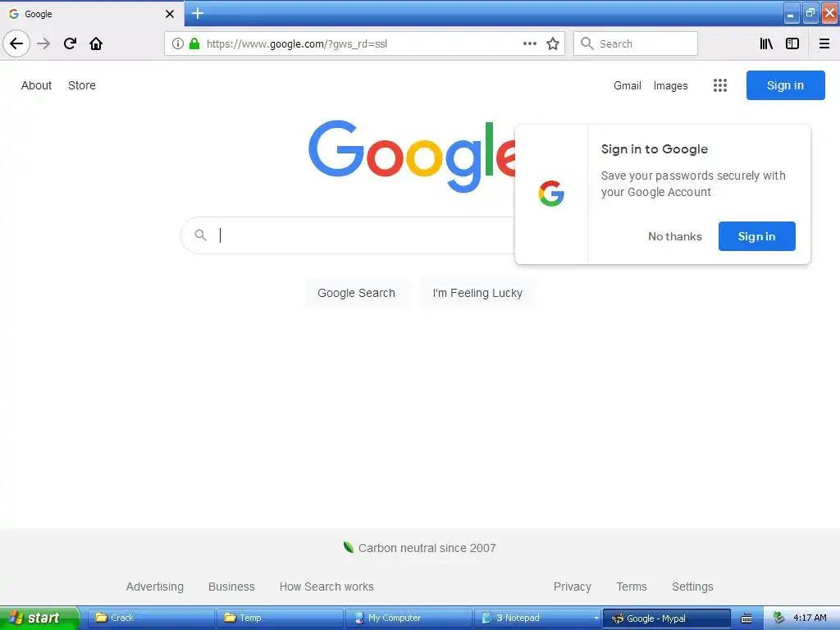Image resolution: width=840 pixels, height=630 pixels.
Task: Open the Library bookshelf icon
Action: (766, 43)
